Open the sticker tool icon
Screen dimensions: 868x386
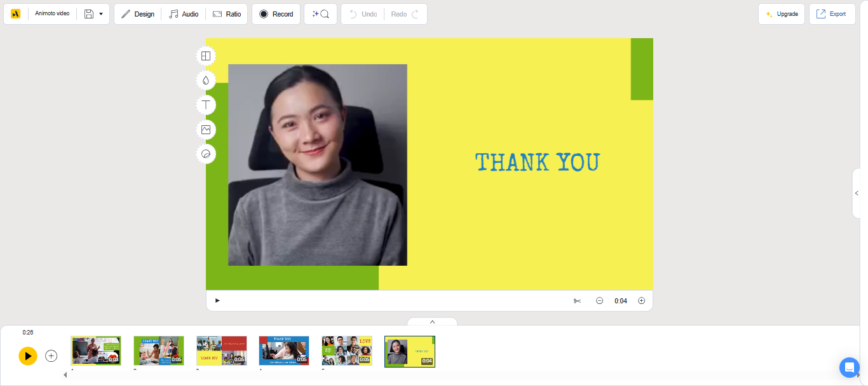click(206, 154)
